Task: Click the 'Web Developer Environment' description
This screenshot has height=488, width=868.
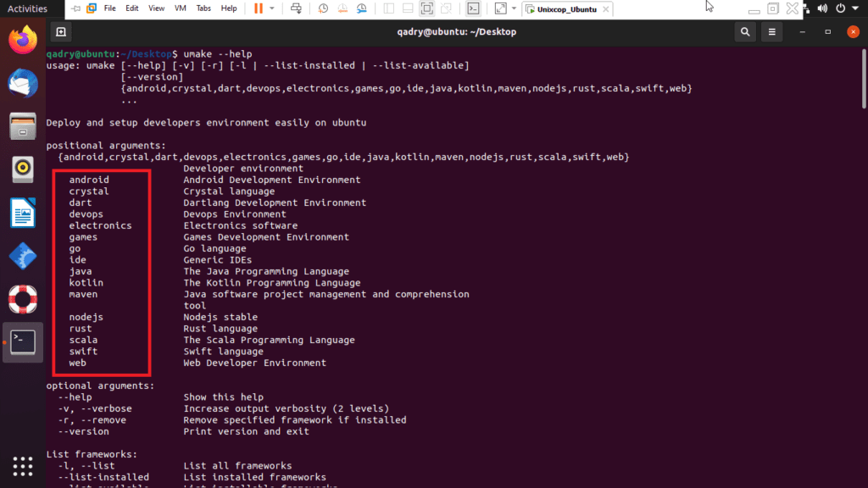Action: coord(254,363)
